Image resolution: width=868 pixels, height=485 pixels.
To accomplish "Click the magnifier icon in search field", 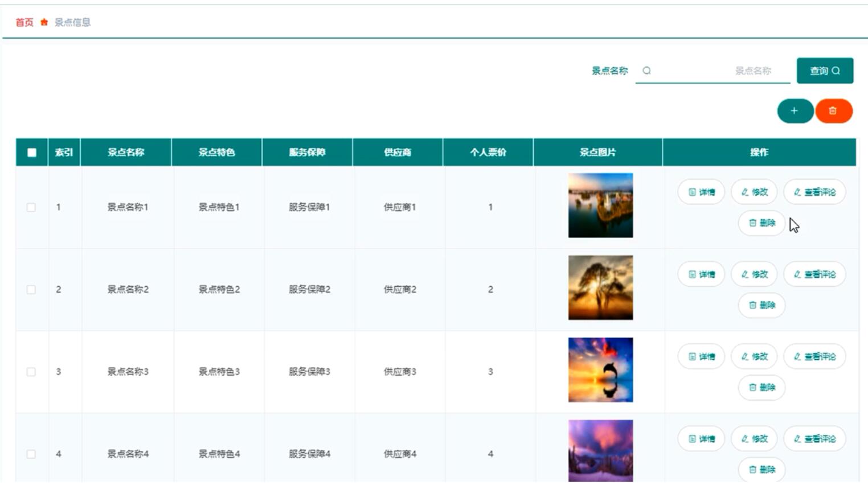I will pyautogui.click(x=646, y=71).
